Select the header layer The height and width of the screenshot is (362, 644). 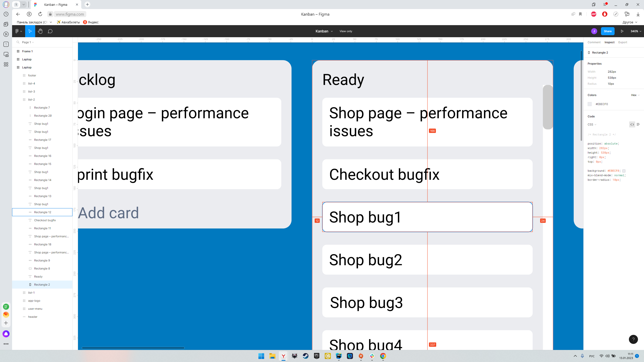42,317
